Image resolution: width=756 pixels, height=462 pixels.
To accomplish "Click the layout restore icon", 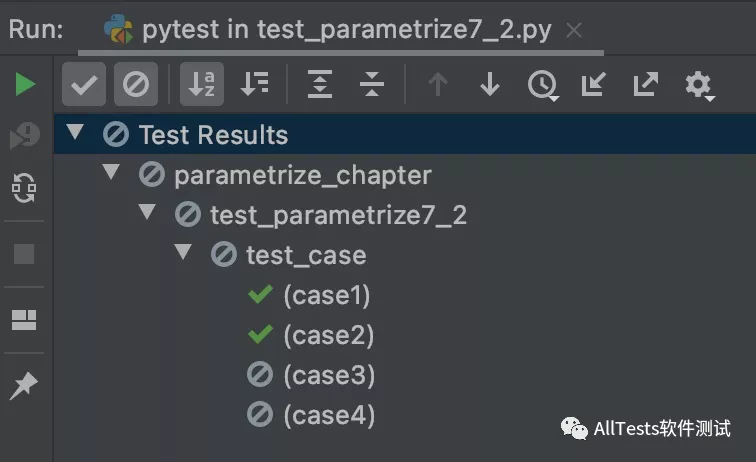I will click(x=25, y=320).
